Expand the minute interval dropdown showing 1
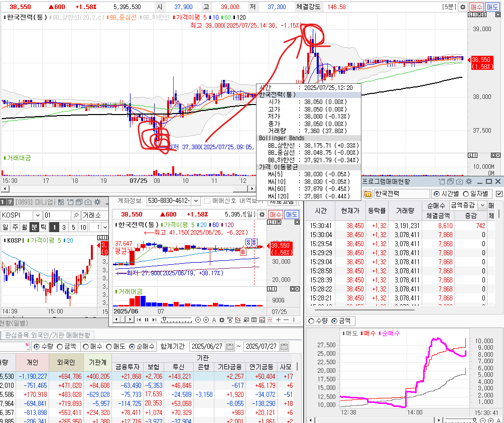 pos(105,227)
